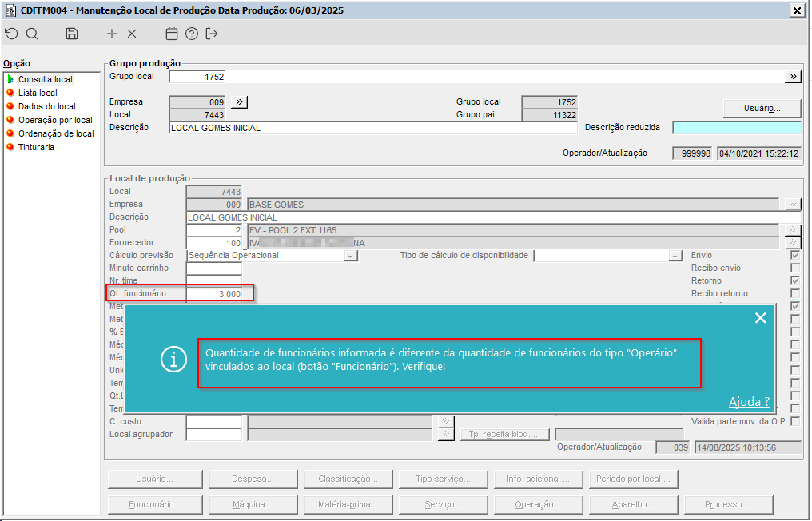Toggle the Retorno checkbox
This screenshot has height=521, width=812.
pyautogui.click(x=795, y=280)
